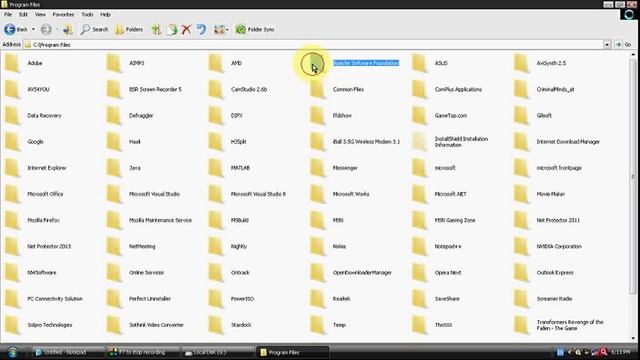
Task: Click the 'Outlook Express' folder name
Action: point(555,272)
